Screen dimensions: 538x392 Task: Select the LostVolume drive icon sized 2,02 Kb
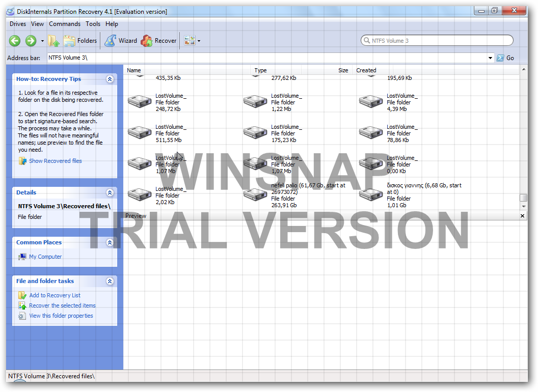(x=140, y=194)
